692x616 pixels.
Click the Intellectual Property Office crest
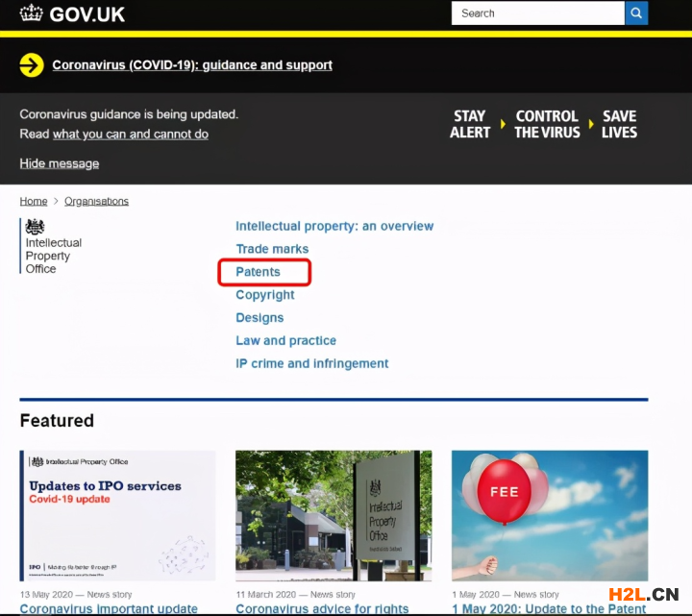[35, 227]
